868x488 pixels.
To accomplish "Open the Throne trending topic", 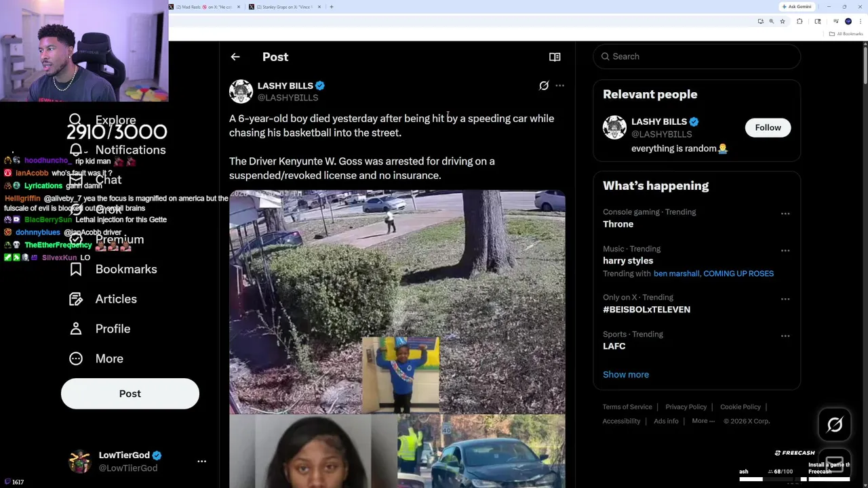I will click(618, 224).
